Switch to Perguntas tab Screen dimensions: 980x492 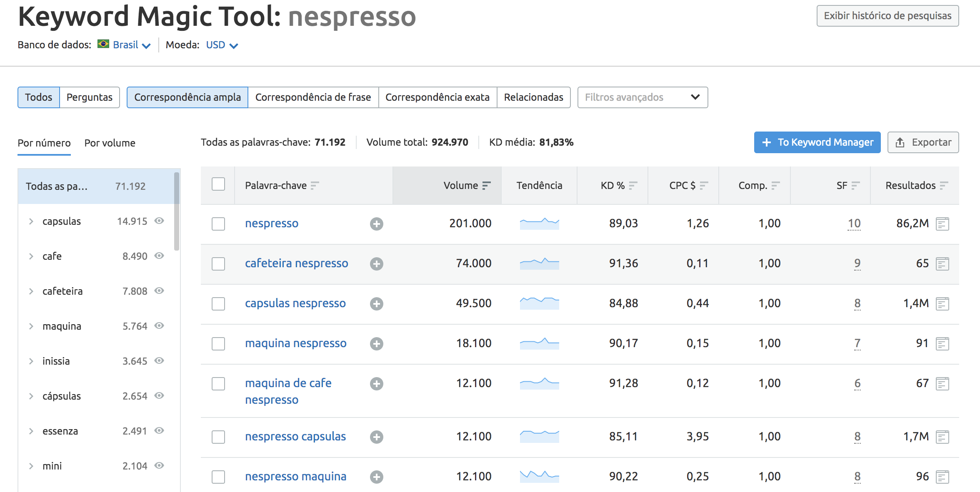[x=90, y=97]
